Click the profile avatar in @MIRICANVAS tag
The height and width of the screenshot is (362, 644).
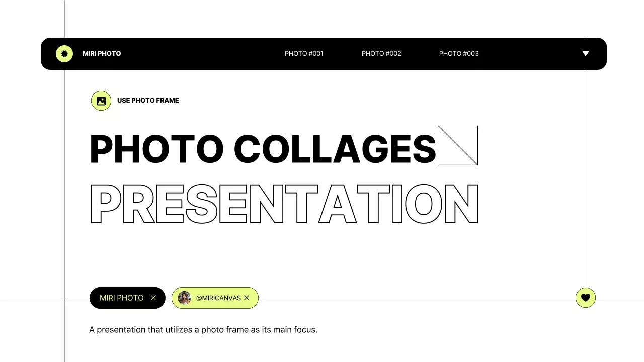(185, 298)
